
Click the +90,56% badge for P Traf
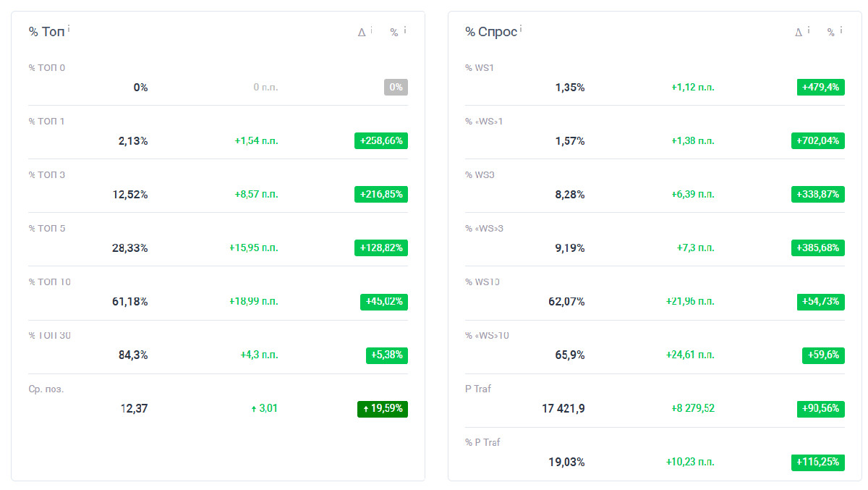pos(820,409)
